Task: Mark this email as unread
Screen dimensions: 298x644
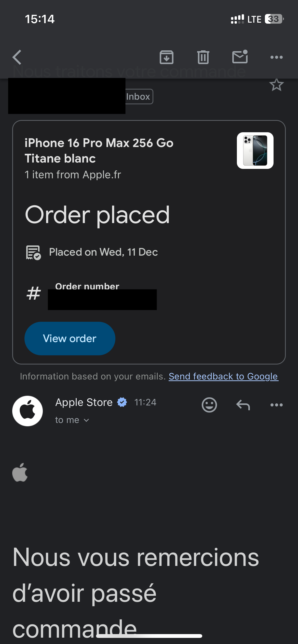Action: click(240, 57)
